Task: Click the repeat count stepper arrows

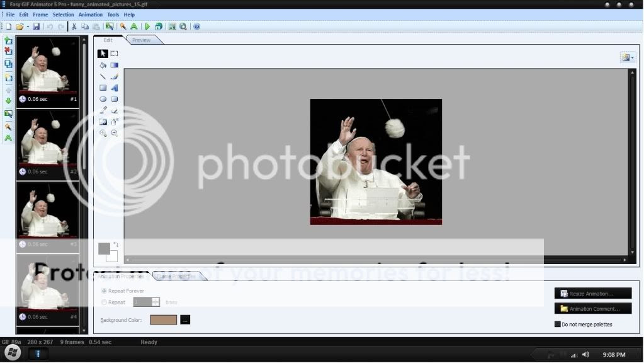Action: click(155, 302)
